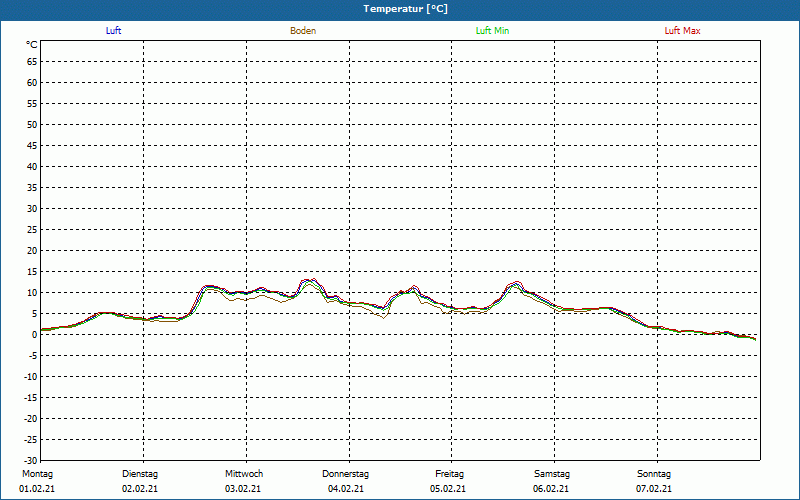The width and height of the screenshot is (800, 500).
Task: Select the Mittwoch day label
Action: pyautogui.click(x=244, y=474)
